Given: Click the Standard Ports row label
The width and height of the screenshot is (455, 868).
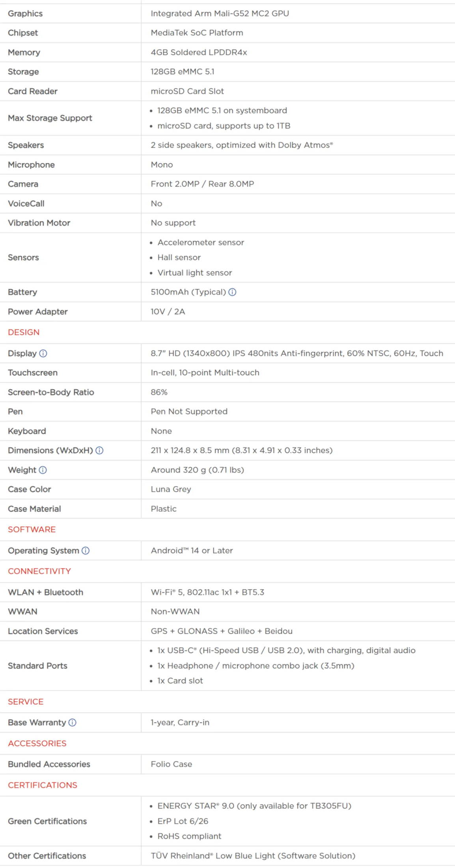Looking at the screenshot, I should [37, 666].
